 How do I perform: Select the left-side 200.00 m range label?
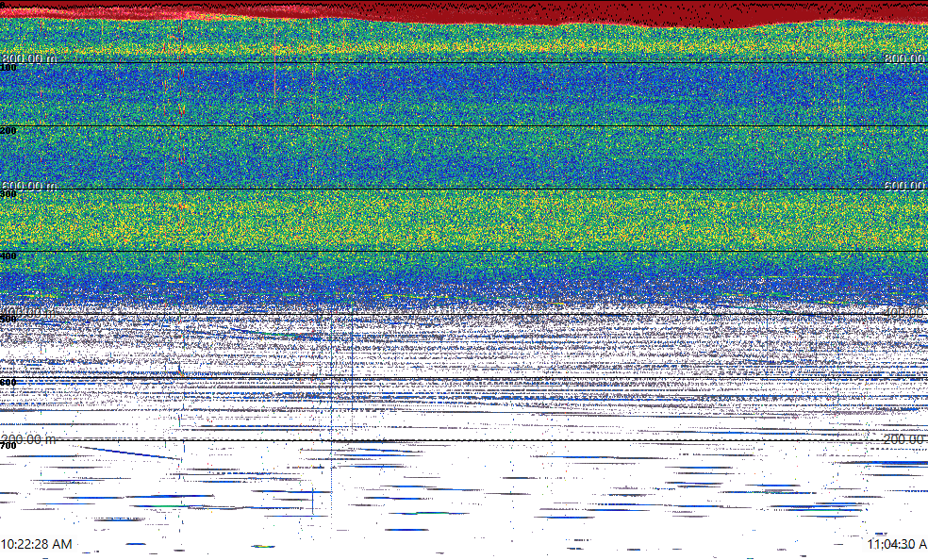tap(28, 438)
